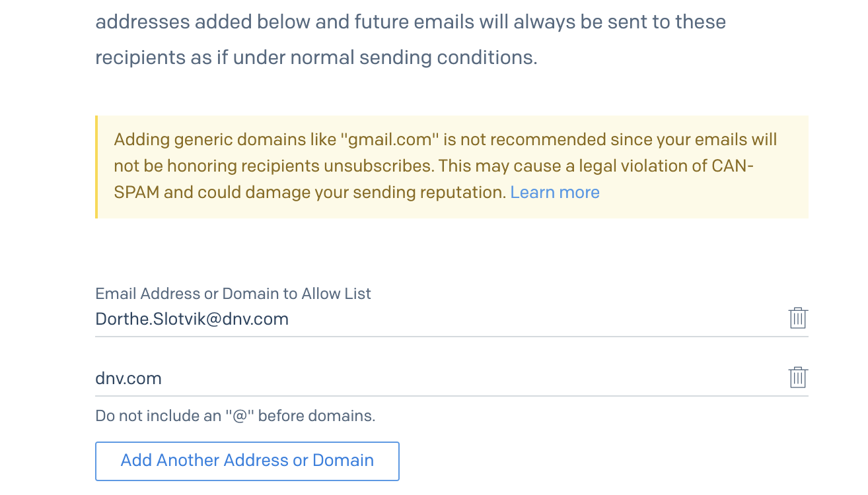Click Add Another Address or Domain
868x495 pixels.
[x=247, y=461]
